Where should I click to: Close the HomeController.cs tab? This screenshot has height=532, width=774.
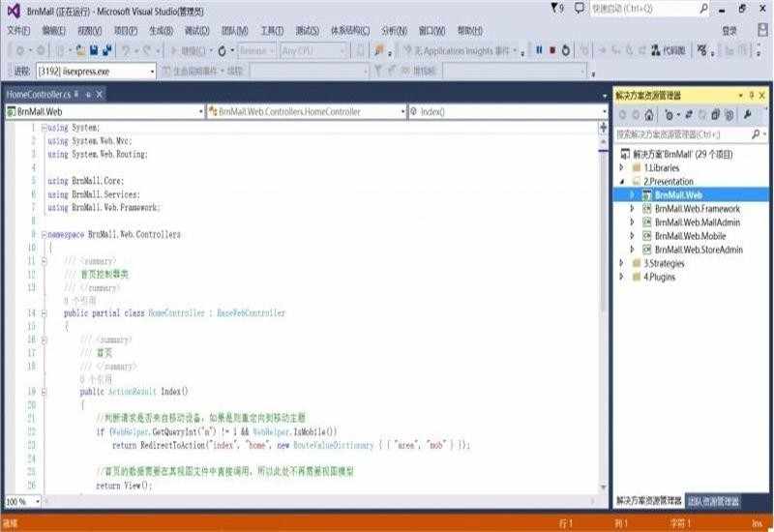coord(100,94)
